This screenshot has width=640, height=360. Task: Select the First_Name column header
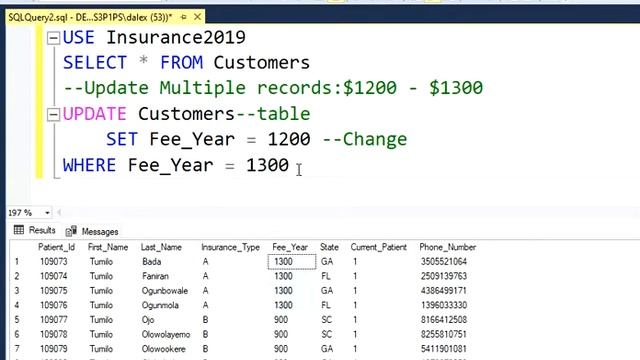[108, 247]
